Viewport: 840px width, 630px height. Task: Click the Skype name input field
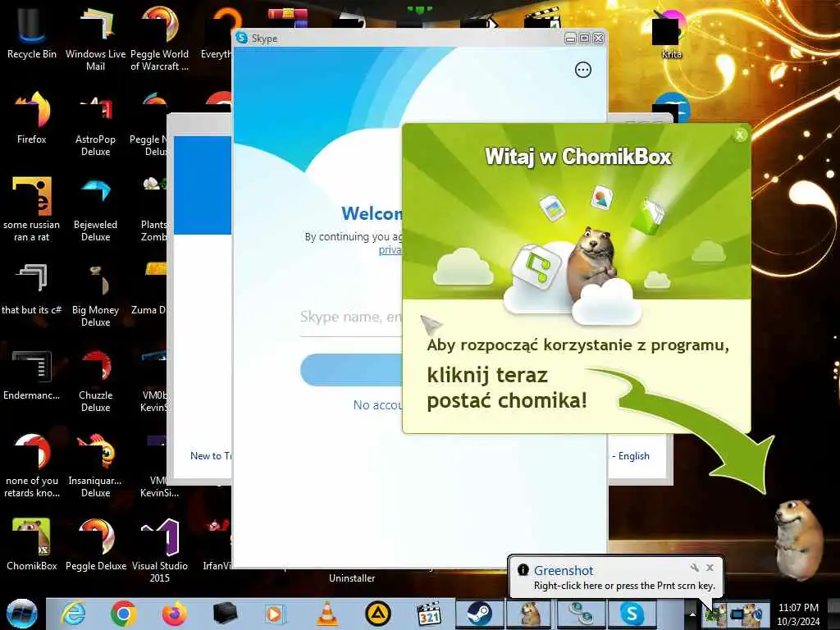[x=351, y=317]
